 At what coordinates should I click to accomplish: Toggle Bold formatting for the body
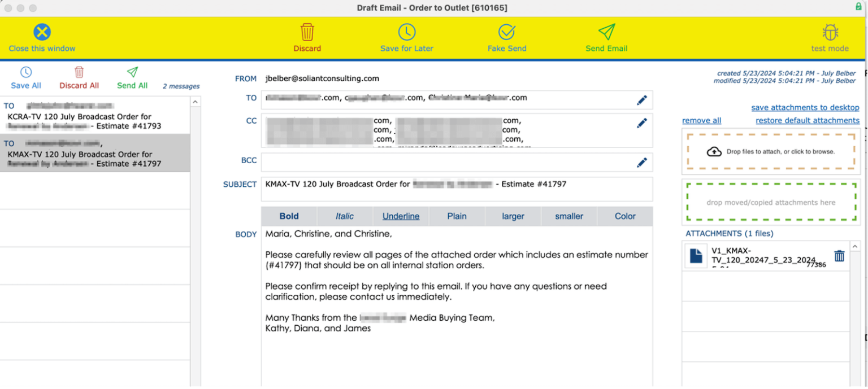pos(288,216)
